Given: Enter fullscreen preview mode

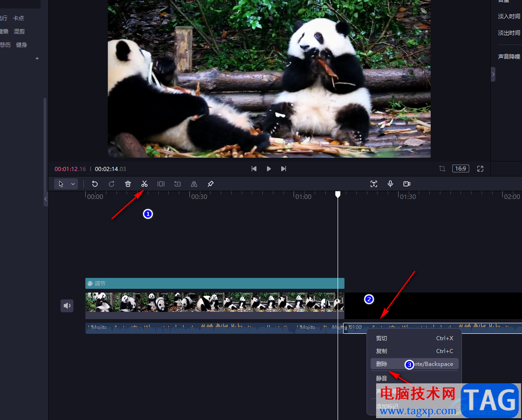Looking at the screenshot, I should (x=480, y=169).
